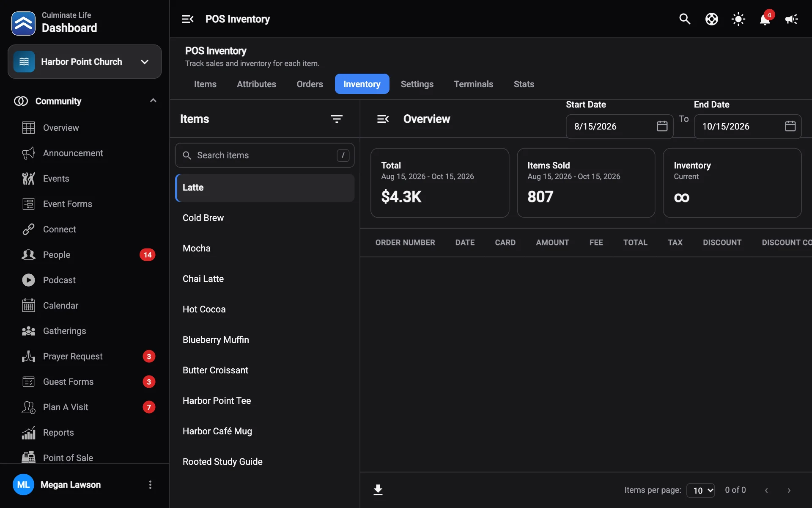Screen dimensions: 812x508
Task: Open End Date calendar picker icon
Action: coord(790,126)
